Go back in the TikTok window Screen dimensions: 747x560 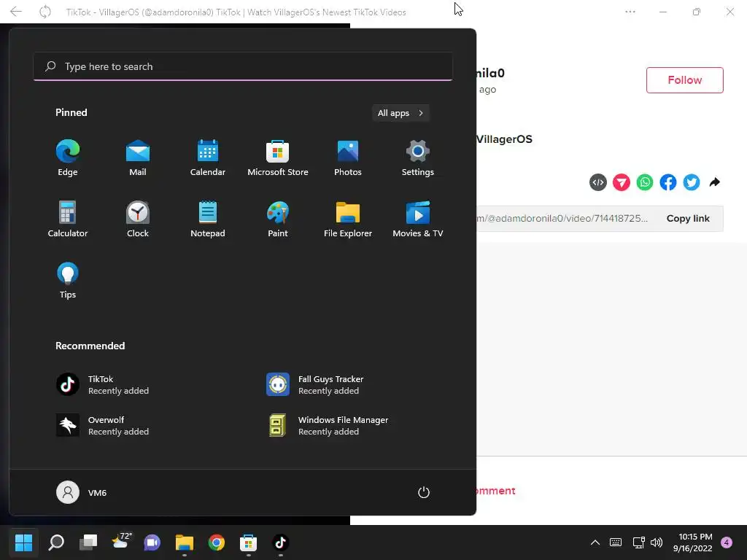point(16,12)
